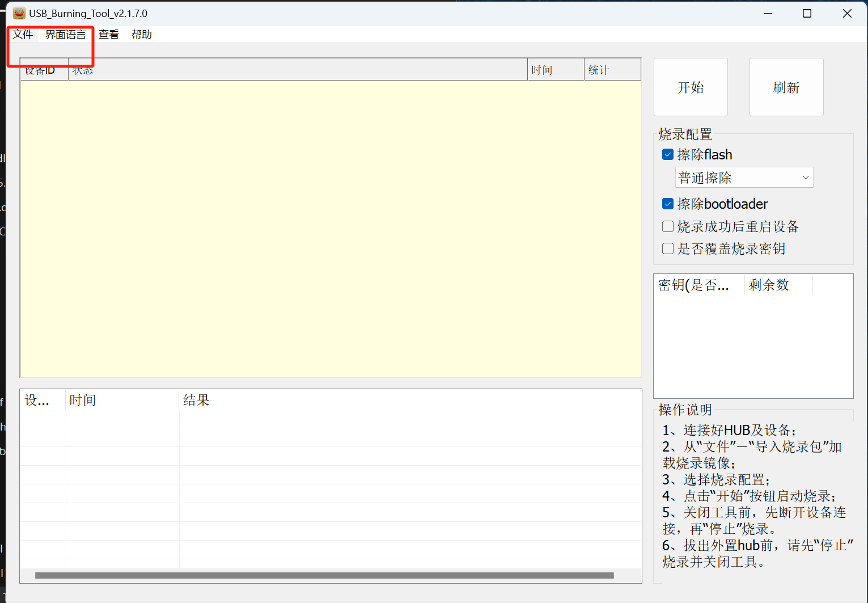The width and height of the screenshot is (868, 603).
Task: Disable the 擦除bootloader checkbox
Action: (668, 204)
